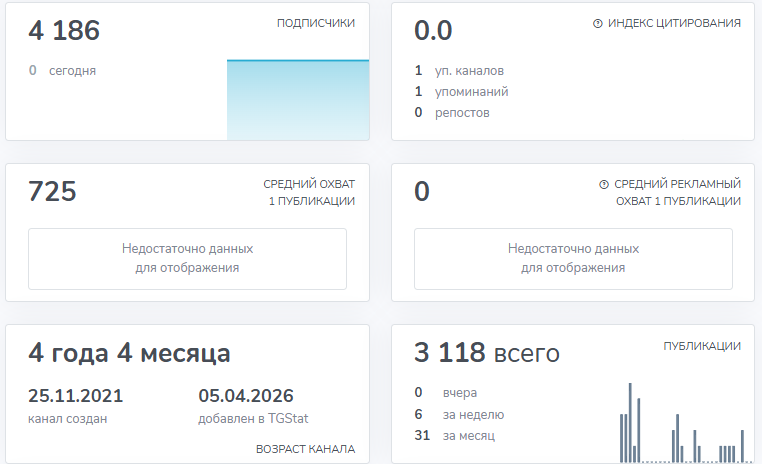Select the 25.11.2021 channel creation date
This screenshot has width=762, height=464.
click(x=76, y=396)
